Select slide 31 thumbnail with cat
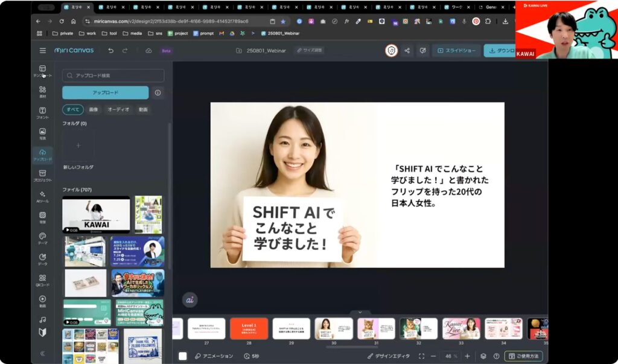Screen dimensions: 618x364 [376, 328]
